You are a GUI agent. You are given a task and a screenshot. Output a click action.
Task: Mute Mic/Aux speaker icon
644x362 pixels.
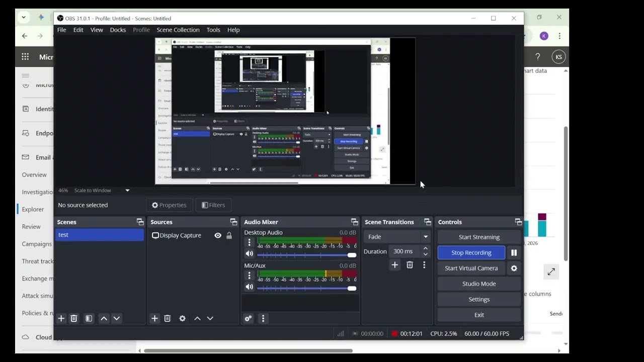[249, 287]
